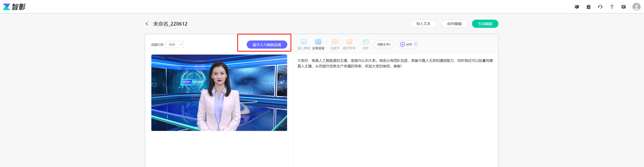Click the 智影 logo
The height and width of the screenshot is (167, 644).
click(x=14, y=7)
